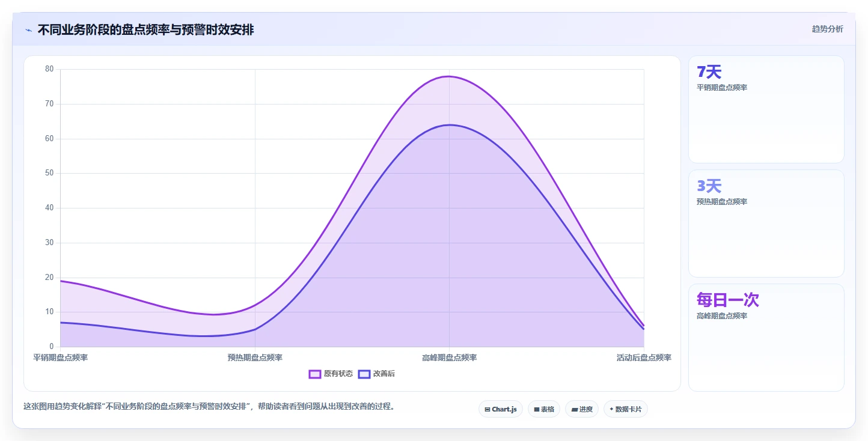Click the 进度 tag icon

[x=574, y=409]
